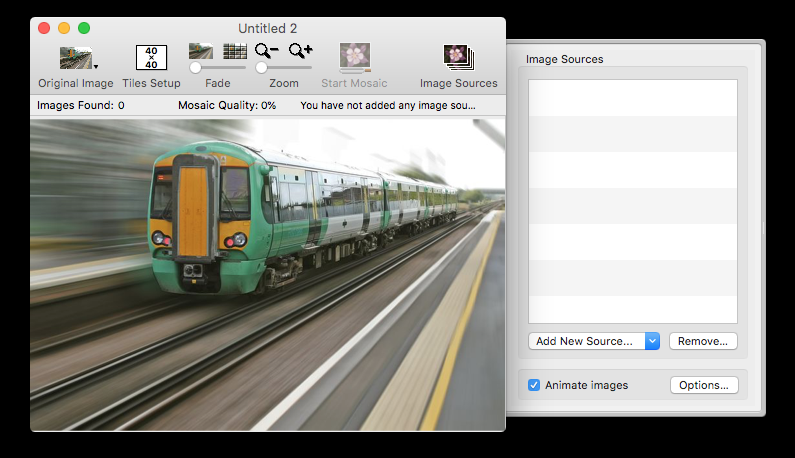This screenshot has width=795, height=458.
Task: Click the Remove… button
Action: point(703,341)
